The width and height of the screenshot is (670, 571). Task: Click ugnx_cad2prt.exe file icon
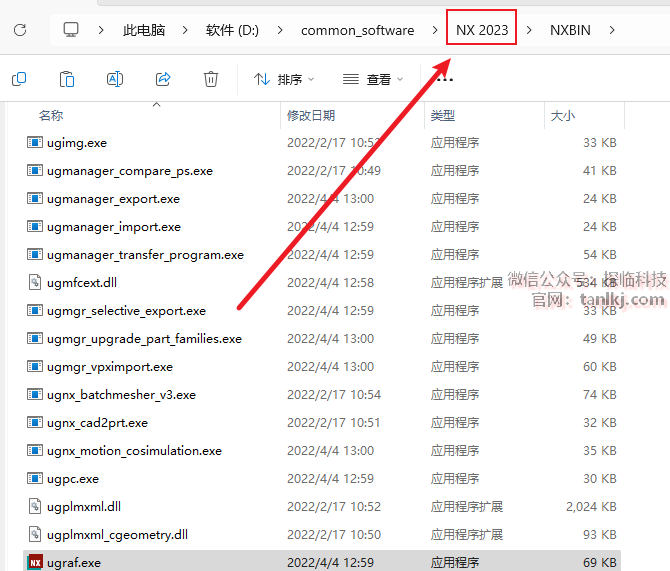35,422
